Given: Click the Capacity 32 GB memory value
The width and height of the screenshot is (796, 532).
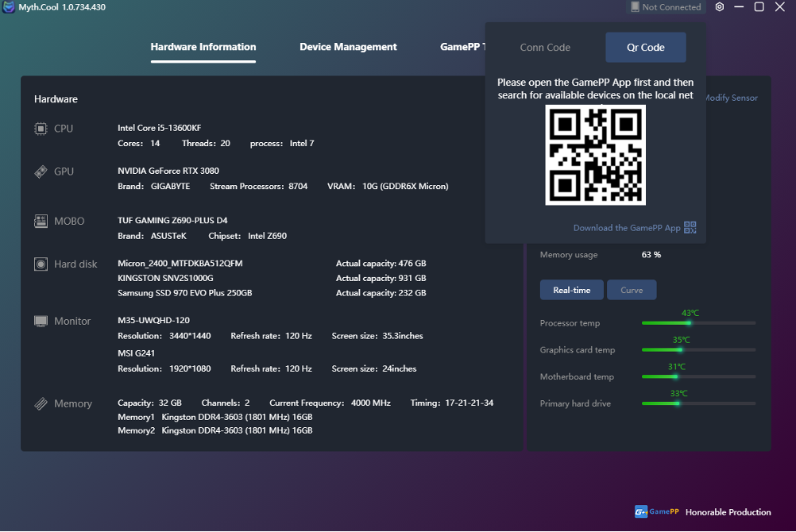Looking at the screenshot, I should (169, 403).
